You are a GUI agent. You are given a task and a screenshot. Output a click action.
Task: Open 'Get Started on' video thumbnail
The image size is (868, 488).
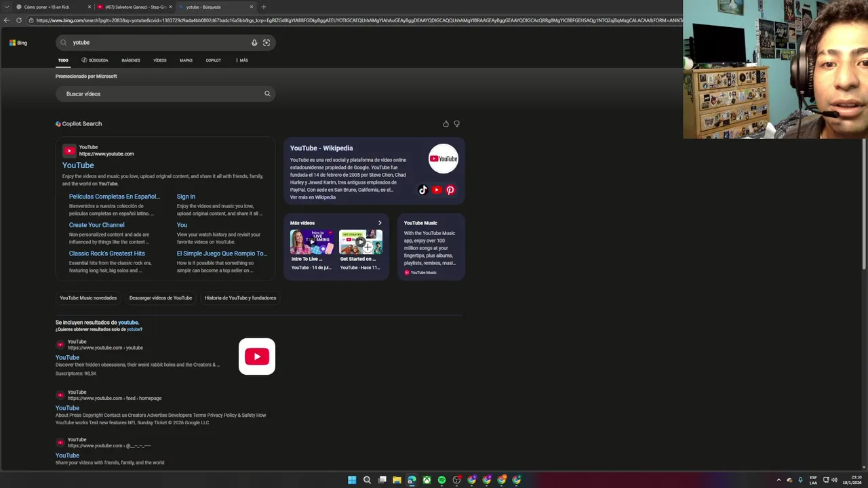[x=361, y=242]
